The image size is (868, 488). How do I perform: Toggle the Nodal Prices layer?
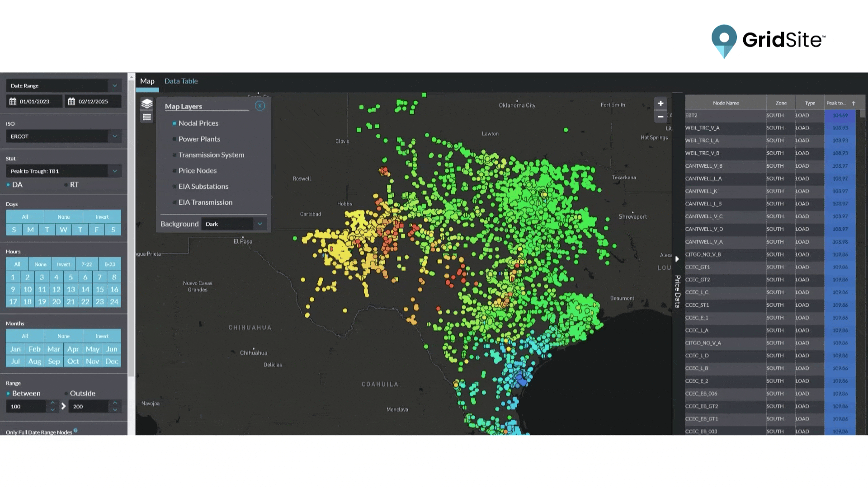pos(174,123)
